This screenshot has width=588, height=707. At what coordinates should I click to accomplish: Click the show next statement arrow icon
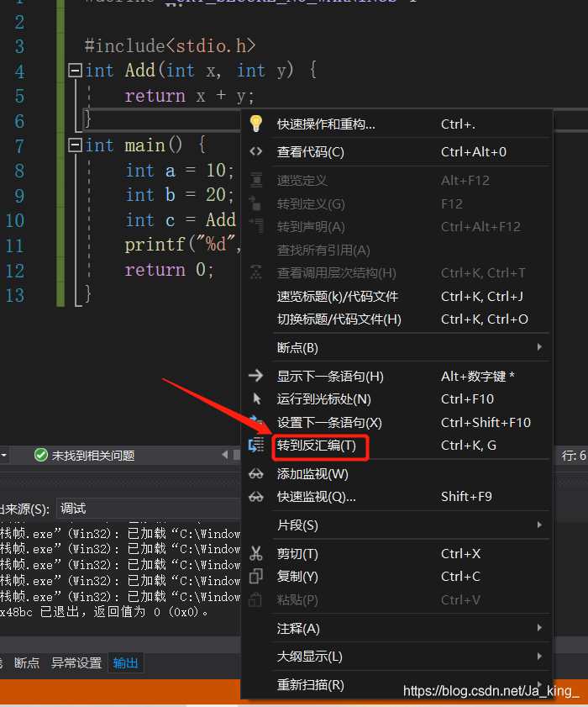256,376
